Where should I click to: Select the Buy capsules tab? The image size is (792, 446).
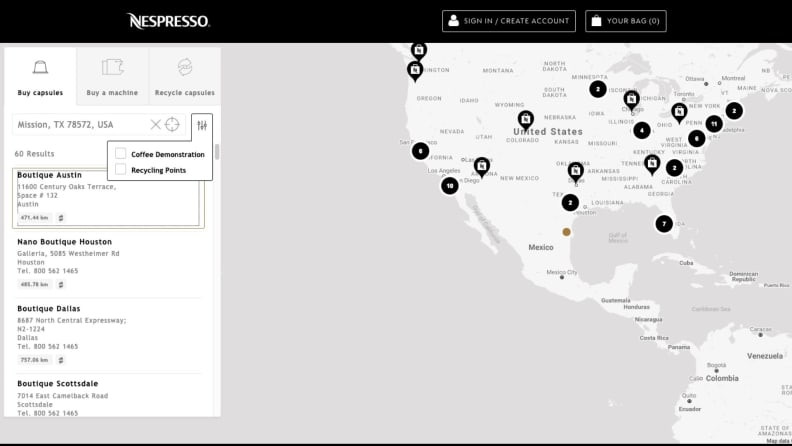(x=40, y=77)
